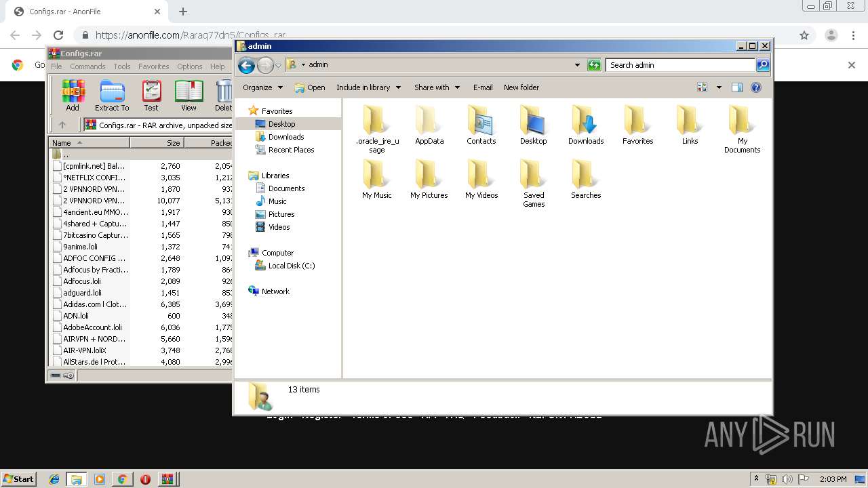The width and height of the screenshot is (868, 488).
Task: Click the Chrome icon in taskbar
Action: tap(122, 479)
